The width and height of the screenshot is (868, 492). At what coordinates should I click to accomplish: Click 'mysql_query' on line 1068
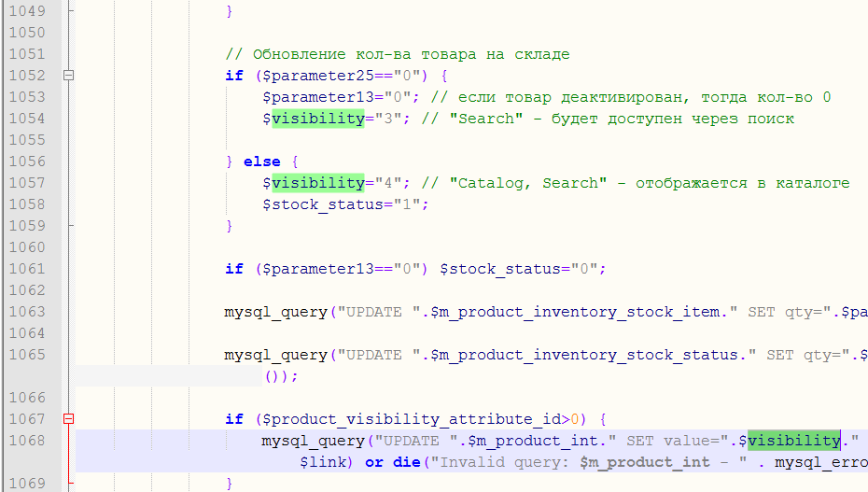tap(314, 441)
